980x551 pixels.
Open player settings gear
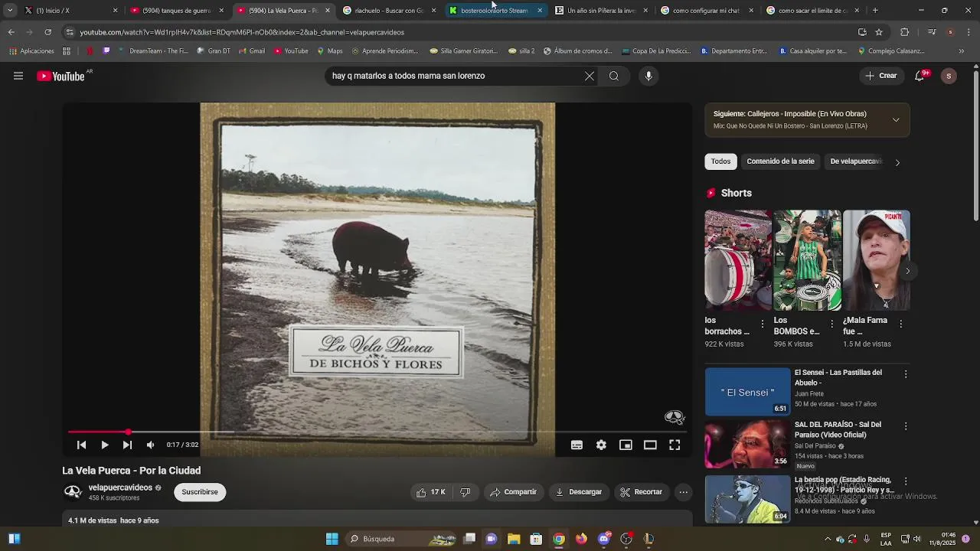point(601,445)
